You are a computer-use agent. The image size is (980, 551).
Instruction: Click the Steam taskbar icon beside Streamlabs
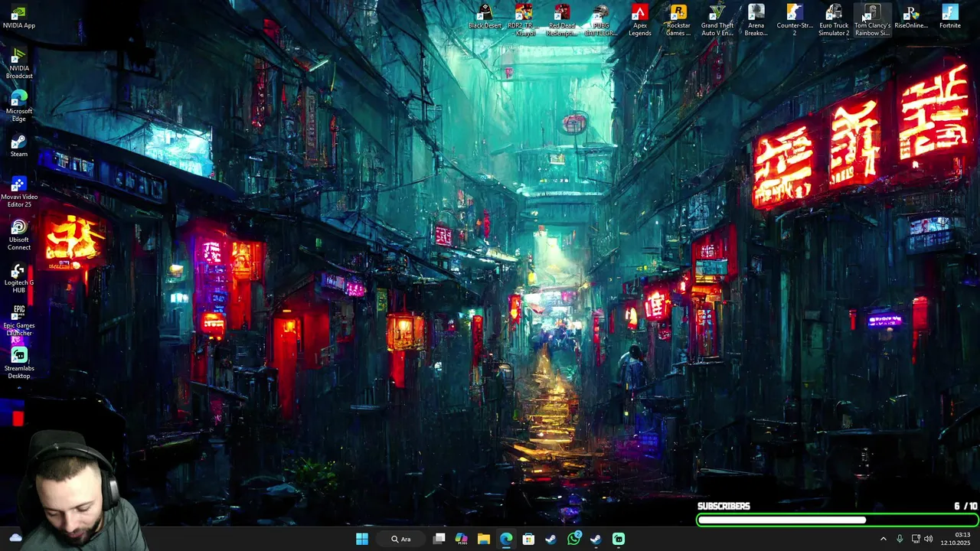point(596,539)
